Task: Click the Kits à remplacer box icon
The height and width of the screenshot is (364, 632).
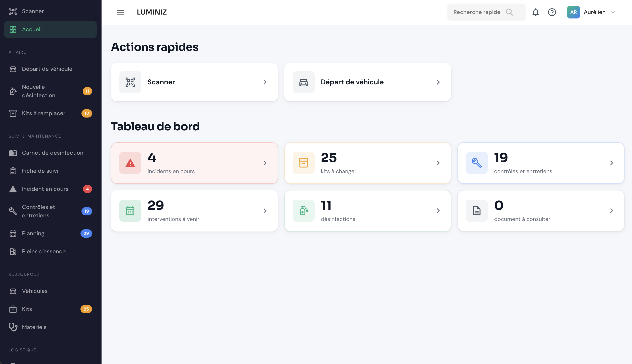Action: (13, 113)
